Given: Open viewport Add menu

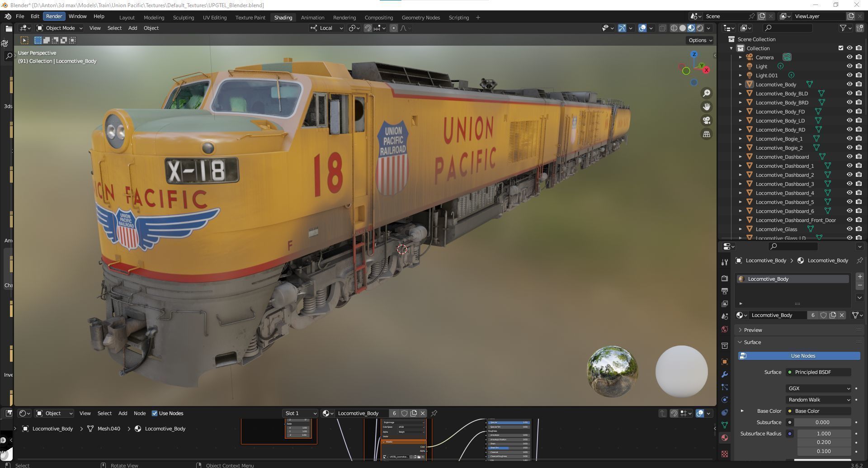Looking at the screenshot, I should (x=132, y=28).
